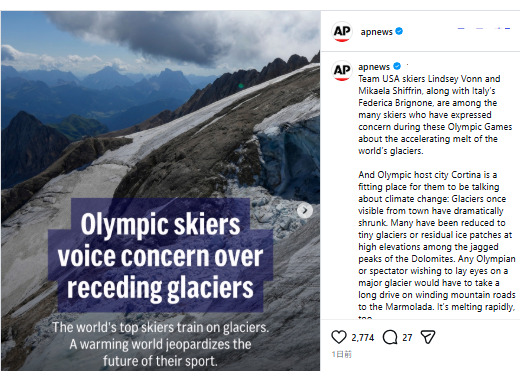
Task: Open apnews profile from caption username
Action: 374,67
